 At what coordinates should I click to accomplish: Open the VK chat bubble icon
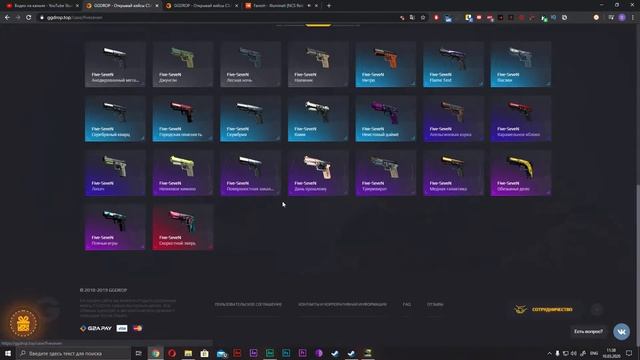(621, 331)
